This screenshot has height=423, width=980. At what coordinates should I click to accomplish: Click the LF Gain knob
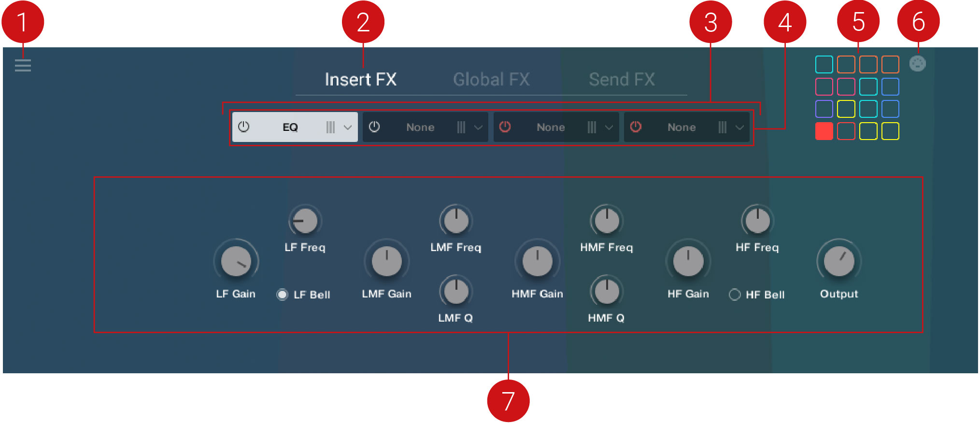[236, 261]
